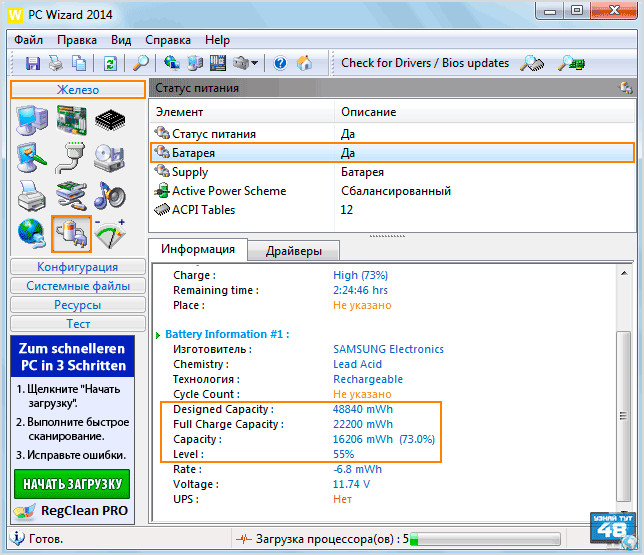Select the Multimedia speaker icon

(x=109, y=196)
